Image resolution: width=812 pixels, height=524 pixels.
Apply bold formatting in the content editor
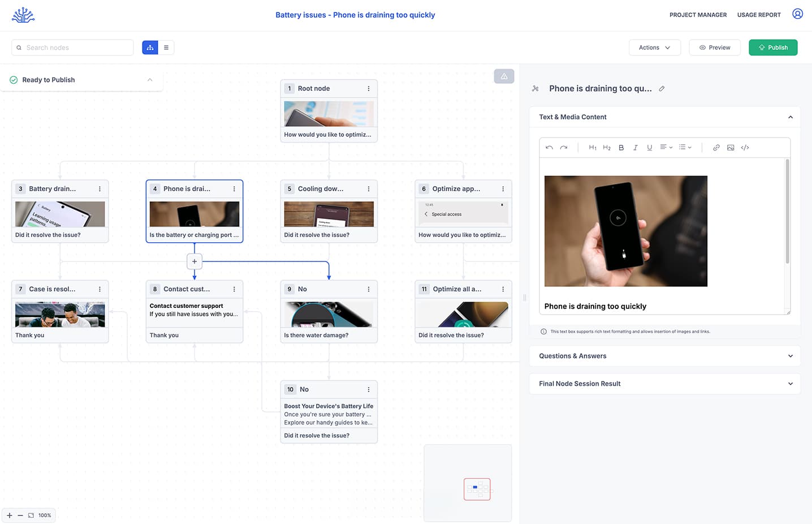coord(621,147)
